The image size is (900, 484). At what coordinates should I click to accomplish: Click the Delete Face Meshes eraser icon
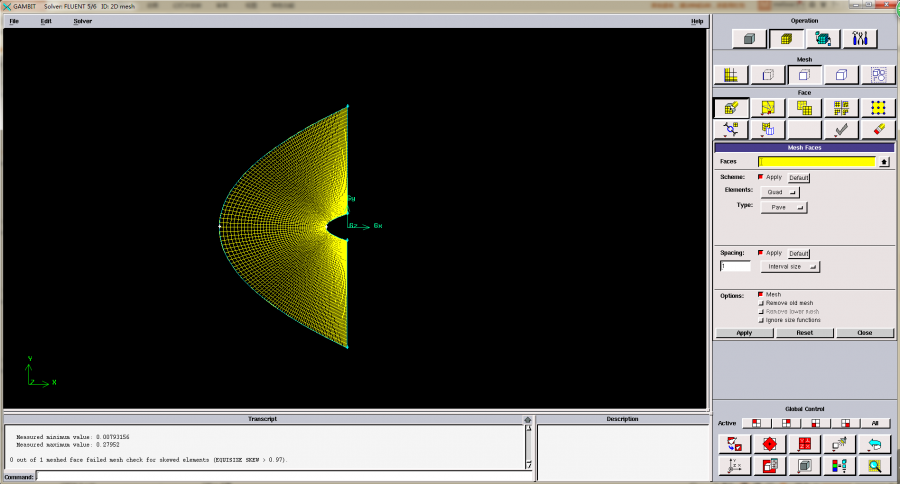click(878, 130)
